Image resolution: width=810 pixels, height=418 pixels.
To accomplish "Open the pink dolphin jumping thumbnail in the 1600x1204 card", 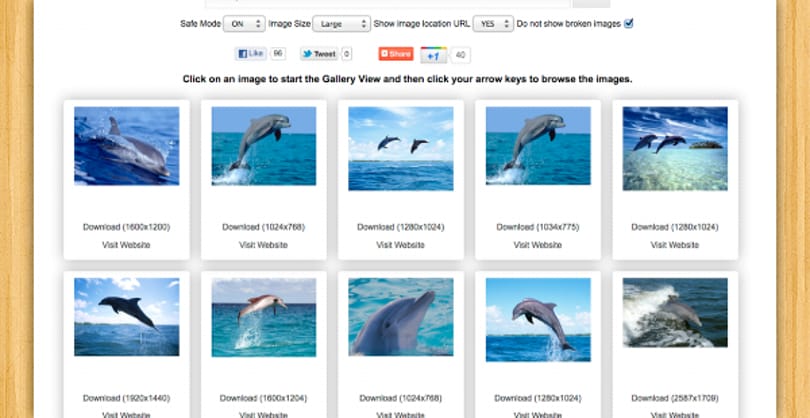I will point(263,317).
